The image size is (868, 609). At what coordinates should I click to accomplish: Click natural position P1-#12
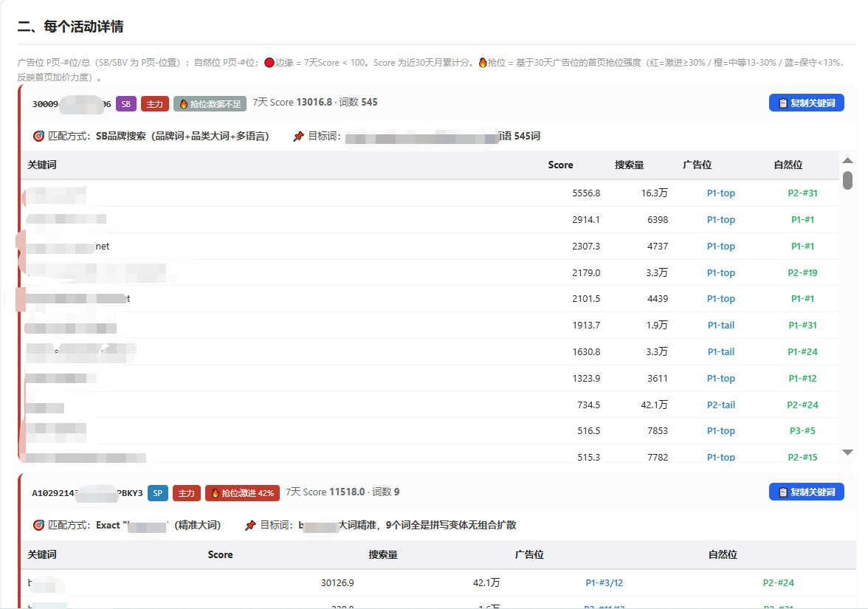803,379
